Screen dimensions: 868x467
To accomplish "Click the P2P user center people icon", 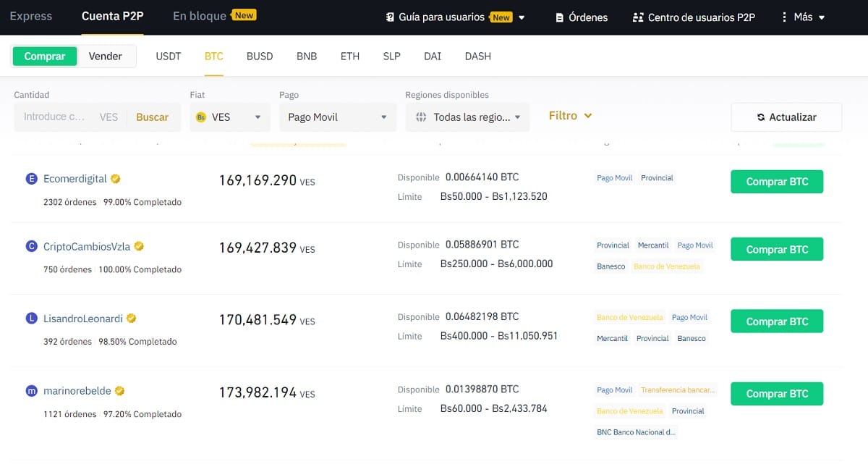I will [x=637, y=17].
